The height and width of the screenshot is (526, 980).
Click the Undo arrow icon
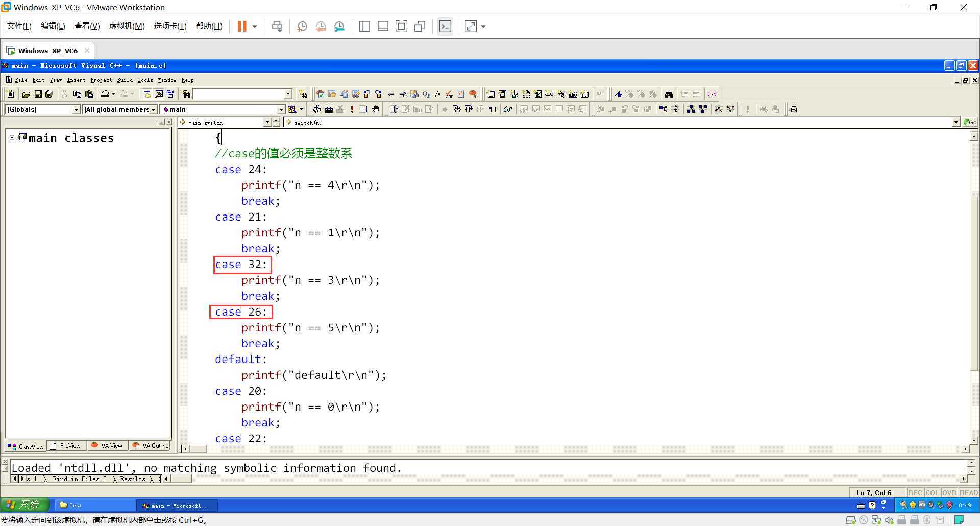(x=105, y=94)
